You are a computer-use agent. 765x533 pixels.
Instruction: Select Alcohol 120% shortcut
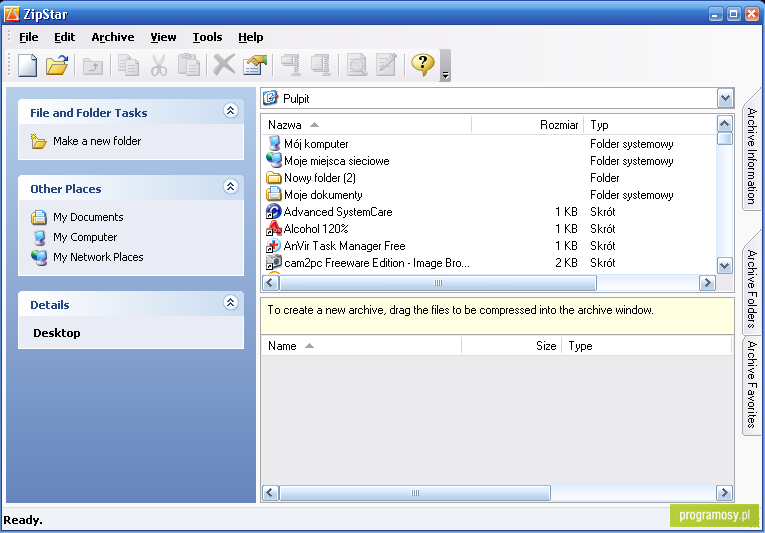316,229
